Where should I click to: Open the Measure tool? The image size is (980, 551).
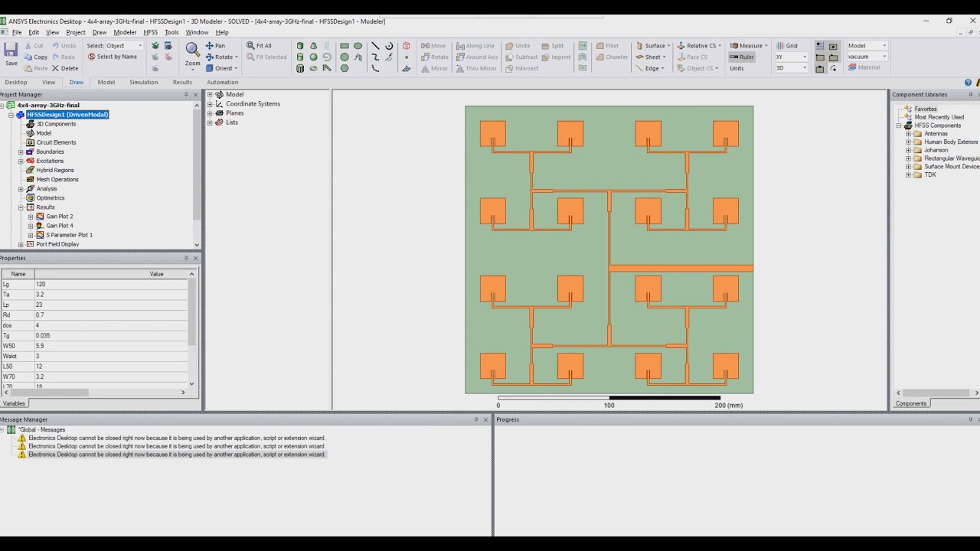(x=748, y=46)
